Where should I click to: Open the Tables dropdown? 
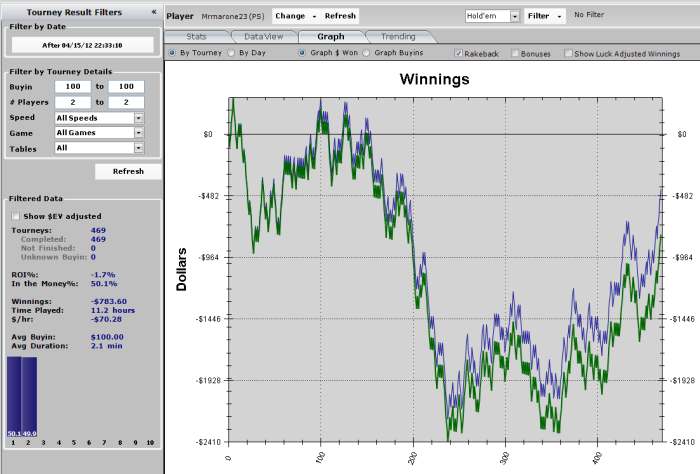99,148
